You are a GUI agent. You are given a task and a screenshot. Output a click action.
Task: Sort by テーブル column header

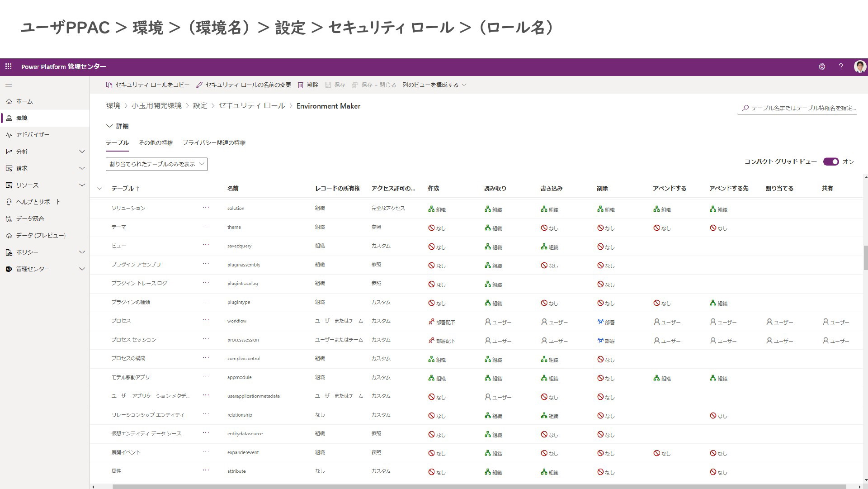click(125, 188)
